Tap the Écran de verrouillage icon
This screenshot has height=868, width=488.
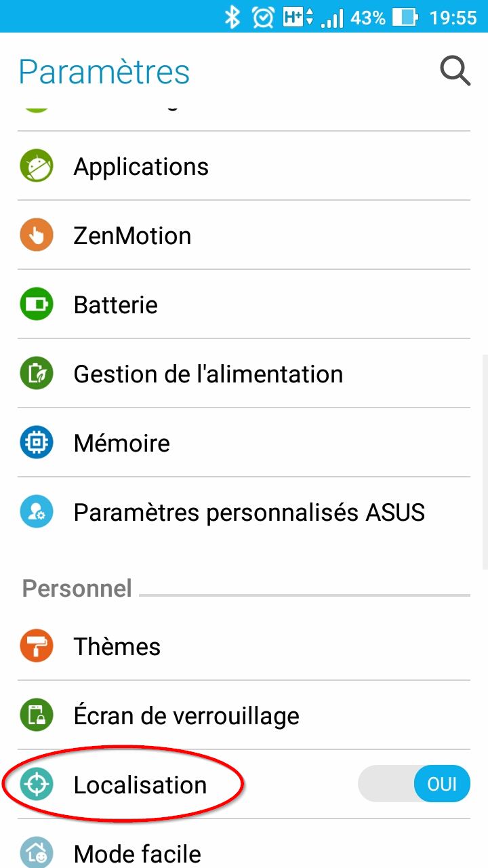point(37,715)
